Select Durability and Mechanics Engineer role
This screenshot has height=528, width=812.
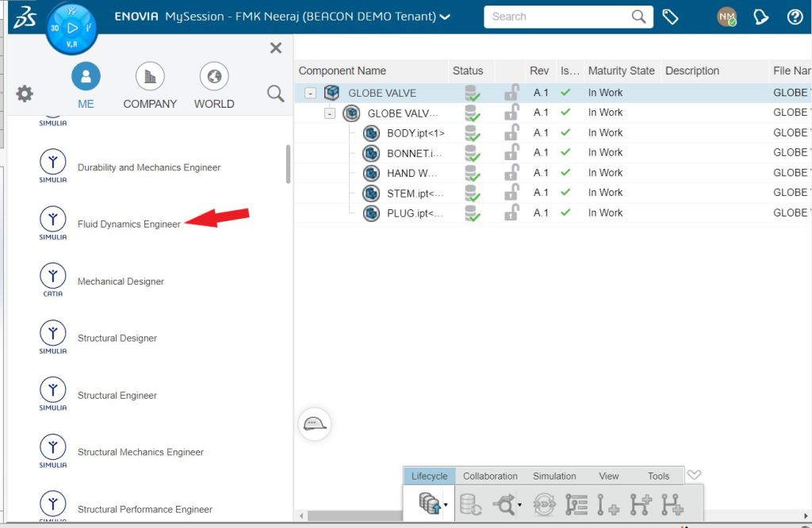pyautogui.click(x=149, y=167)
